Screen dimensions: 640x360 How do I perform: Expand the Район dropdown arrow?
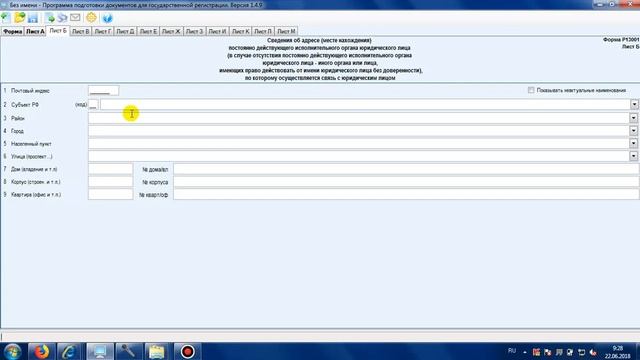point(633,118)
